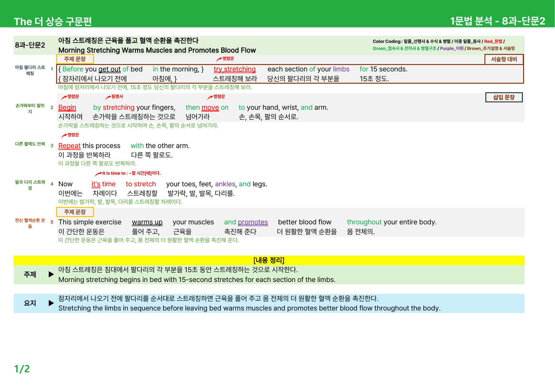Screen dimensions: 555x392
Task: Click the '명령문' annotation above 'Begin'
Action: point(71,97)
